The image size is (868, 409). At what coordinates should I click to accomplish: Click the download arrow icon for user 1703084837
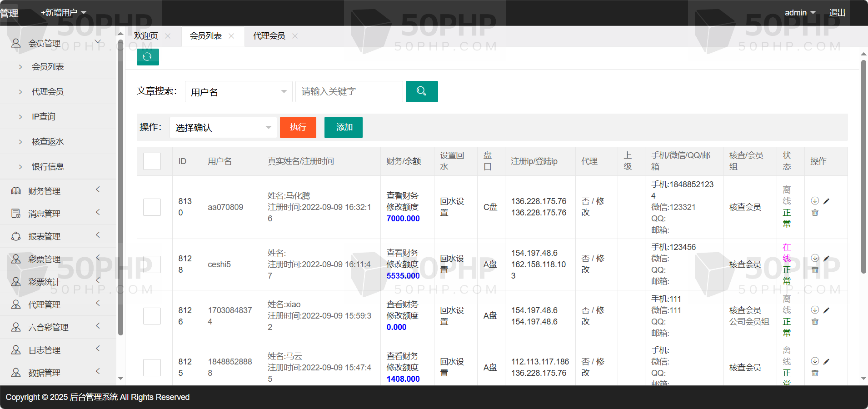pyautogui.click(x=815, y=310)
